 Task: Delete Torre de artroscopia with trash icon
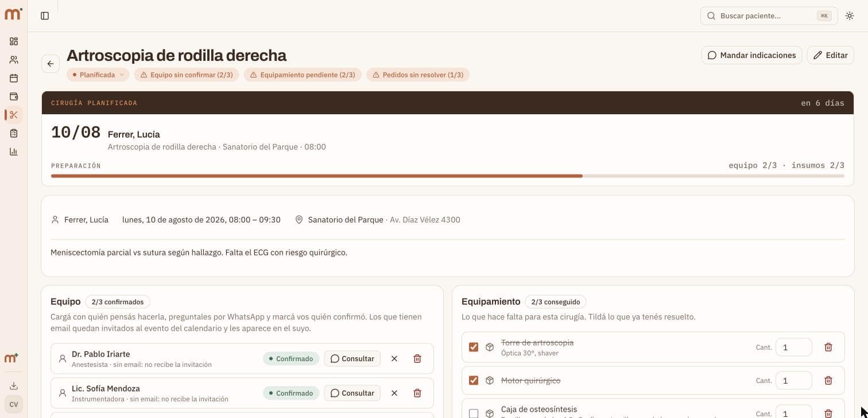(828, 347)
